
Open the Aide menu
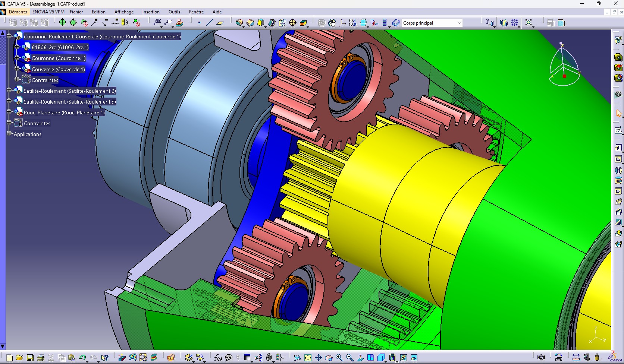click(x=217, y=12)
